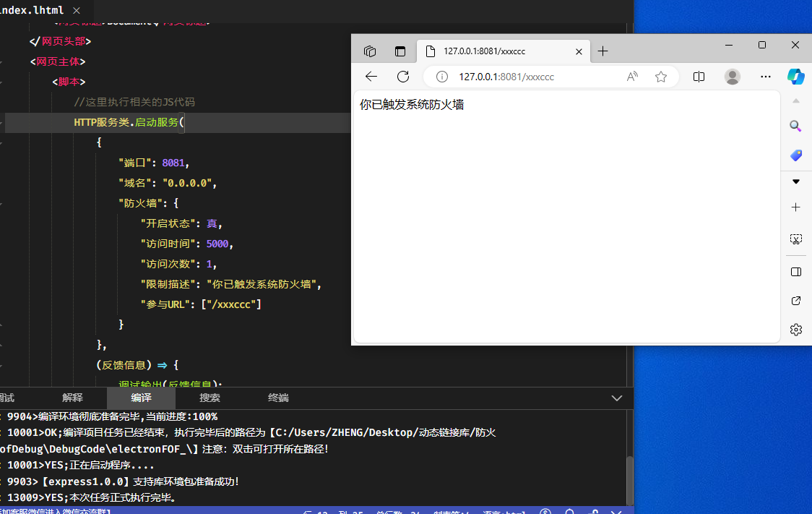Add this page to favorites with the star
Image resolution: width=812 pixels, height=514 pixels.
pyautogui.click(x=661, y=77)
